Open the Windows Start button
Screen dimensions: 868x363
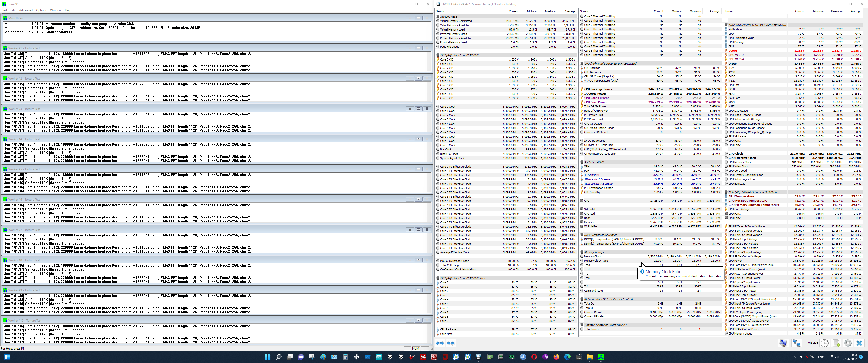267,357
